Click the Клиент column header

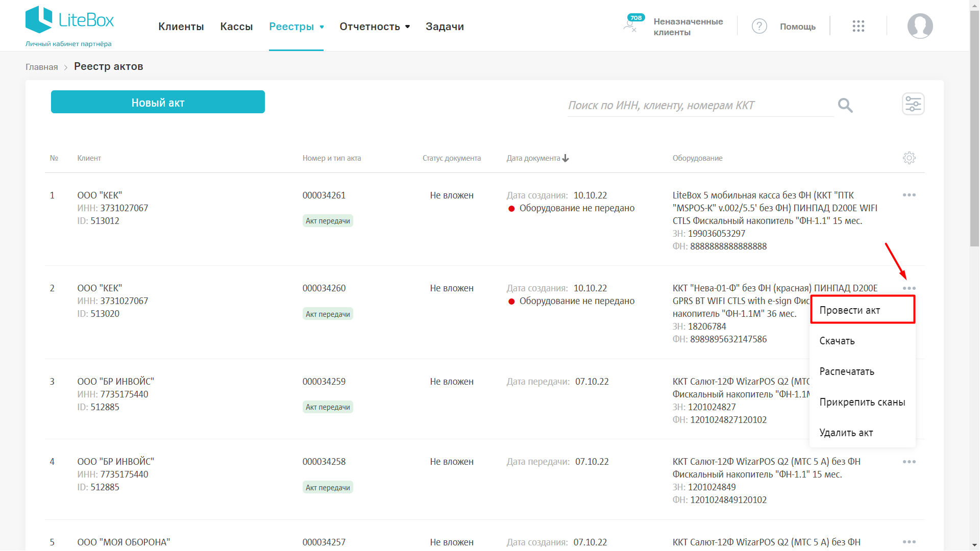89,158
